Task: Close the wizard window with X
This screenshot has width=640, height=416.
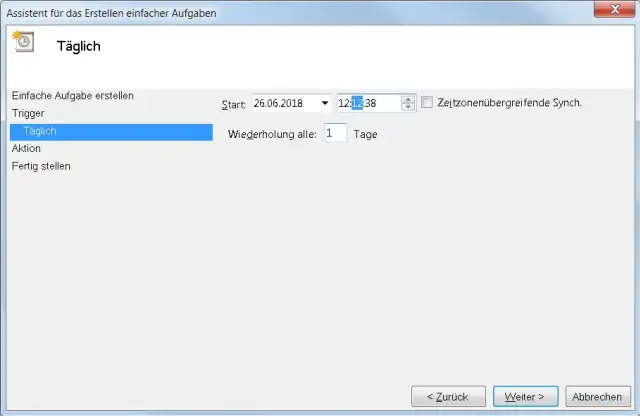Action: [x=614, y=9]
